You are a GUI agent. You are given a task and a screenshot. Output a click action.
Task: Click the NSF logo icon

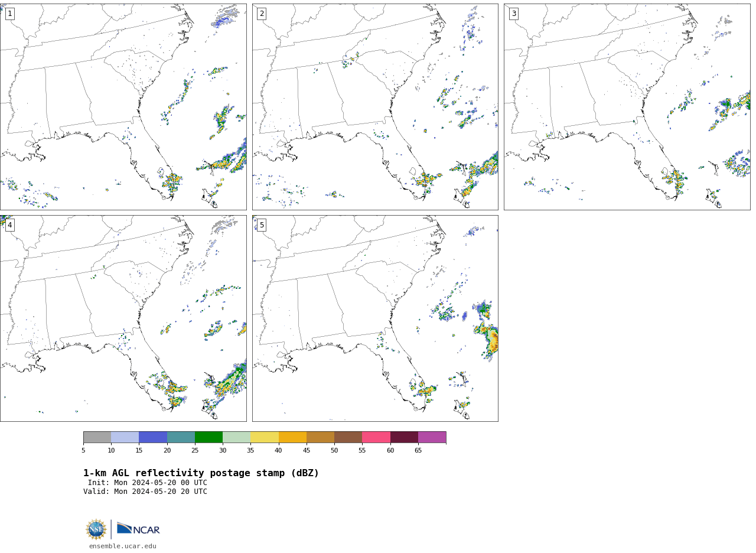point(96,529)
